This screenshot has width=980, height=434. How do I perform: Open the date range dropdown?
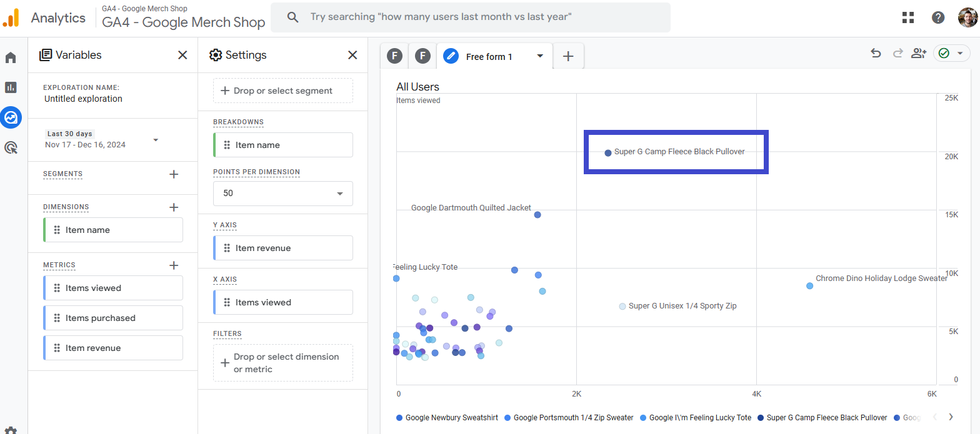click(156, 139)
